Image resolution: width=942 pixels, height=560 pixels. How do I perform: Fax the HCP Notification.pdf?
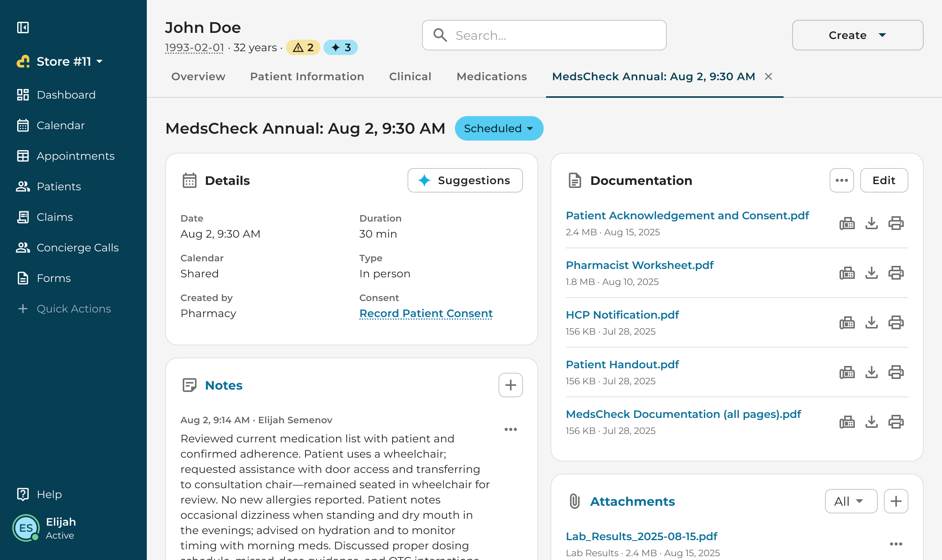(x=847, y=322)
